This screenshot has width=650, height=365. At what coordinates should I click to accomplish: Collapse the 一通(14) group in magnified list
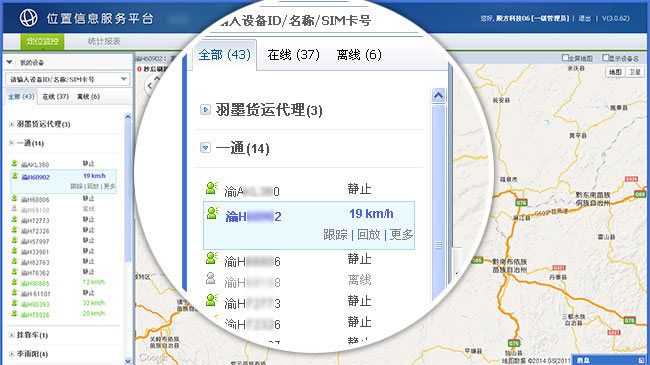(205, 147)
